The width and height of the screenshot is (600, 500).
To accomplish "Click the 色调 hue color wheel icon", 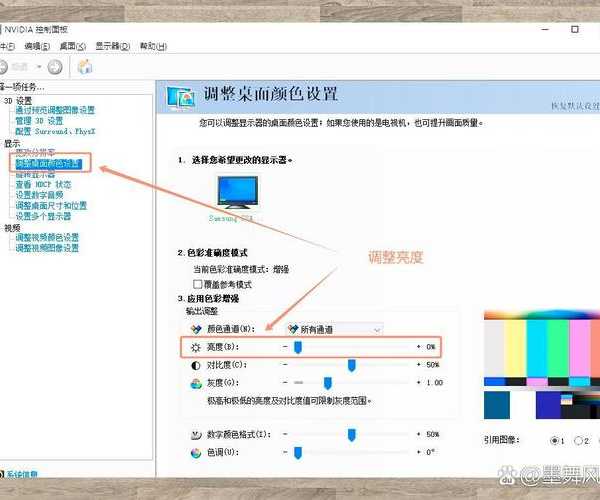I will (196, 453).
